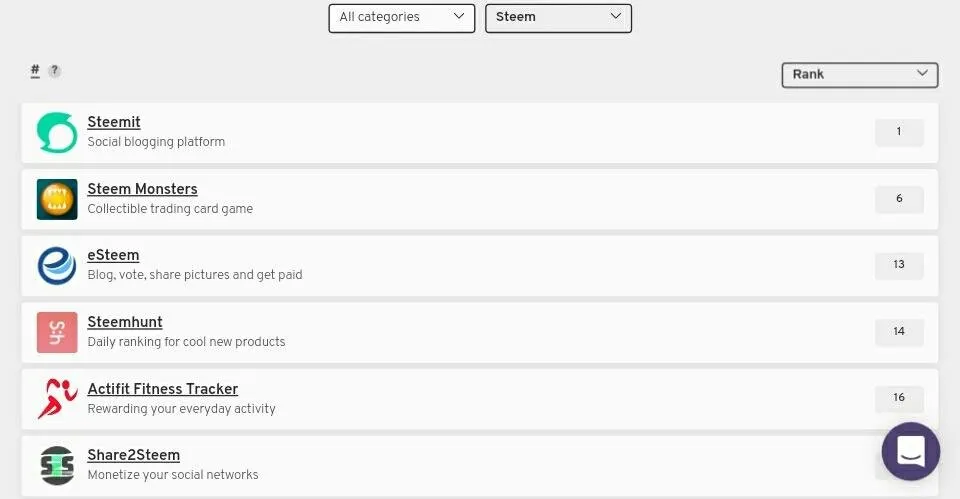Click 'Blog, vote, share pictures and get paid'
The image size is (960, 499).
click(x=195, y=275)
